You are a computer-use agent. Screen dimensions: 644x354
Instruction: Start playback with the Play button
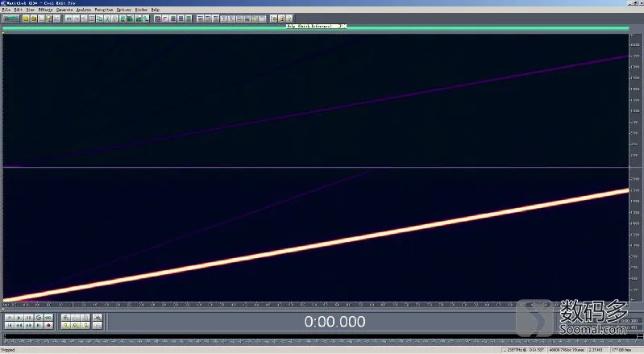tap(19, 318)
